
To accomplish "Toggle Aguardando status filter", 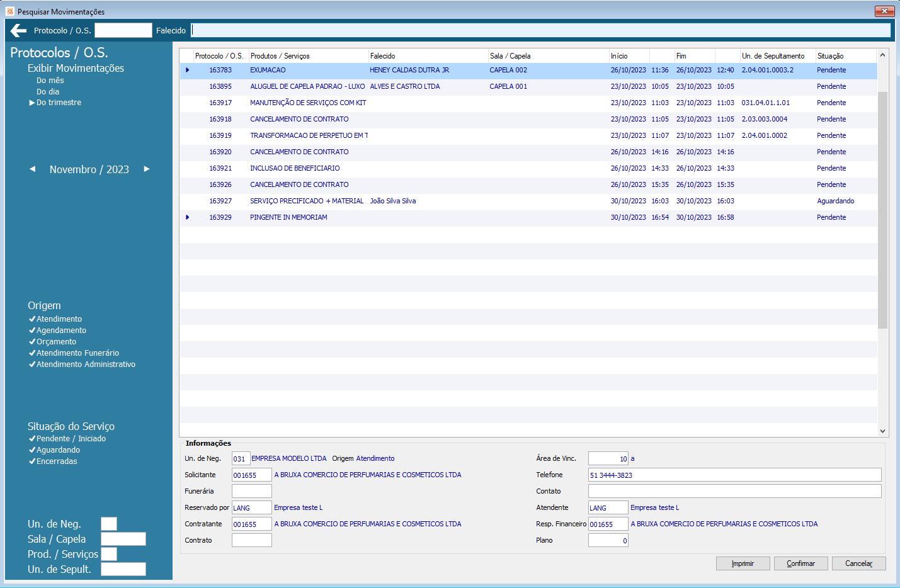I will (54, 450).
